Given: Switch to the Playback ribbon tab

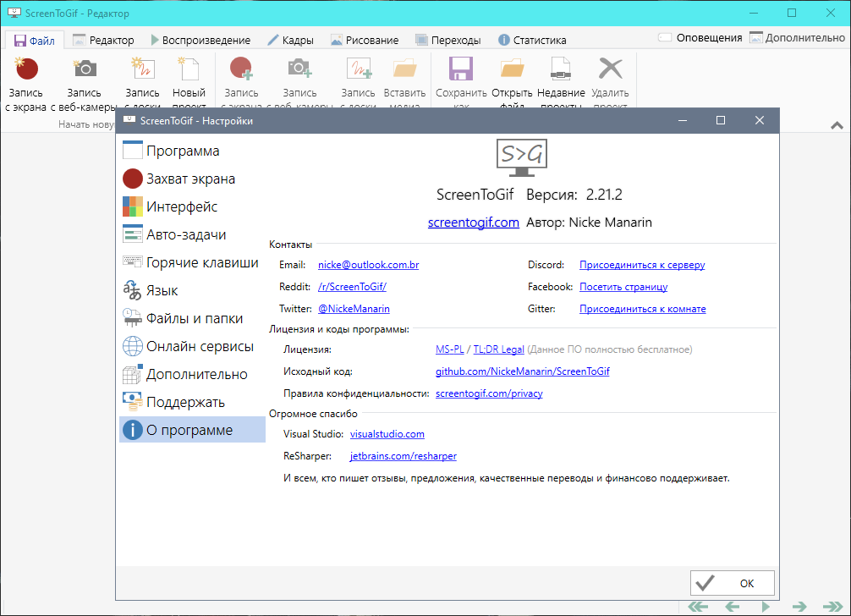Looking at the screenshot, I should 200,40.
